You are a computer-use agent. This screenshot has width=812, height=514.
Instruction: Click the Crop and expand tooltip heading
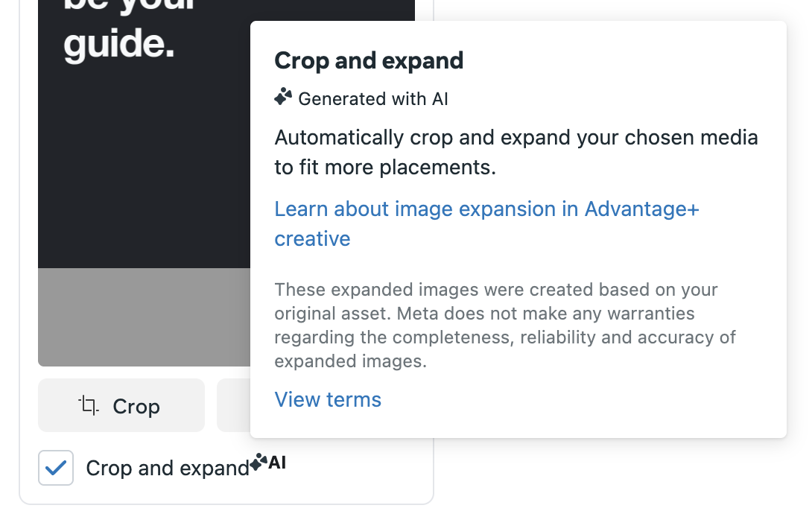(x=369, y=60)
